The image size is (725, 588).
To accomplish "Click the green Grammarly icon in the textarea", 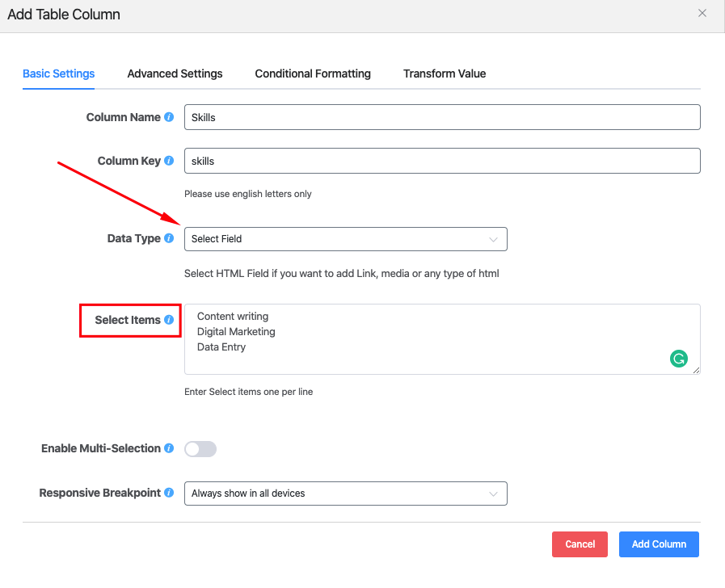I will [679, 359].
